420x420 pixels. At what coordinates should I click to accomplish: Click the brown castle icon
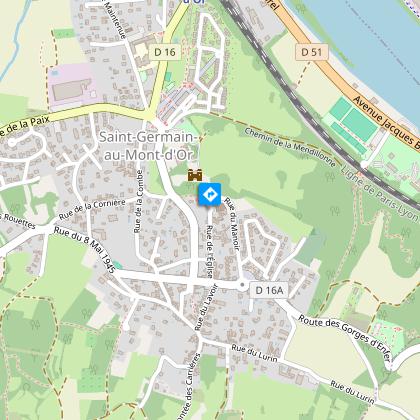195,175
